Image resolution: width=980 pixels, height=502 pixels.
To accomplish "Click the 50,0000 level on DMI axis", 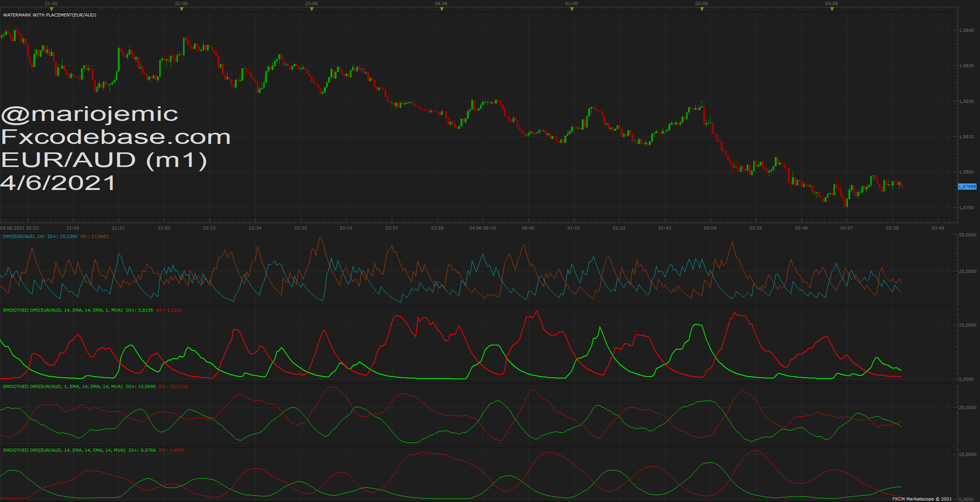I will tap(967, 235).
